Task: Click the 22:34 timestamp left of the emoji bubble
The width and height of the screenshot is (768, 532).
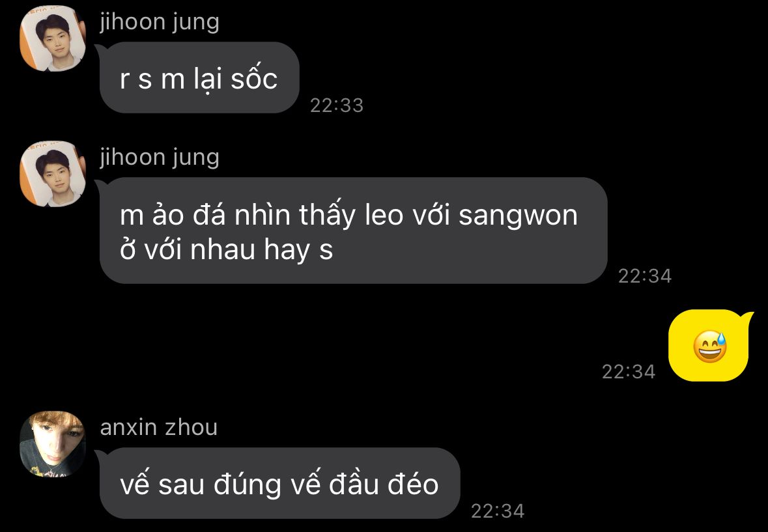Action: 629,371
